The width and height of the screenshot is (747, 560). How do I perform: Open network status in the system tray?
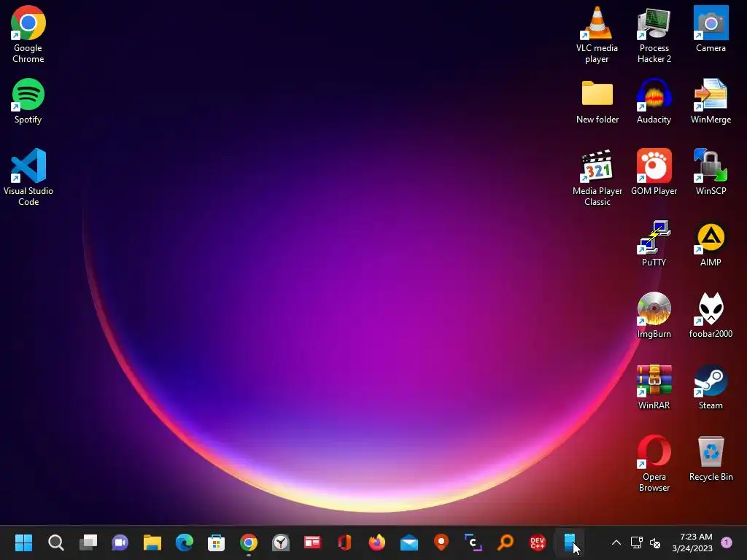coord(636,542)
